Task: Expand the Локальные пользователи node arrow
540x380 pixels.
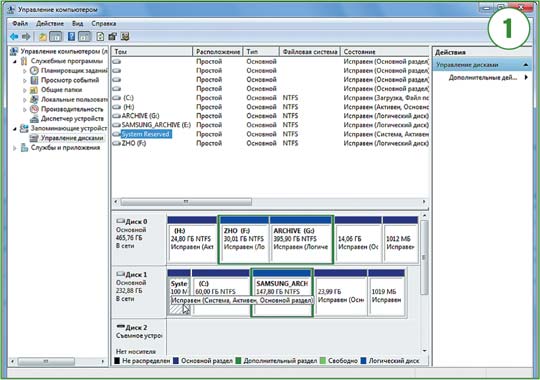Action: point(25,100)
